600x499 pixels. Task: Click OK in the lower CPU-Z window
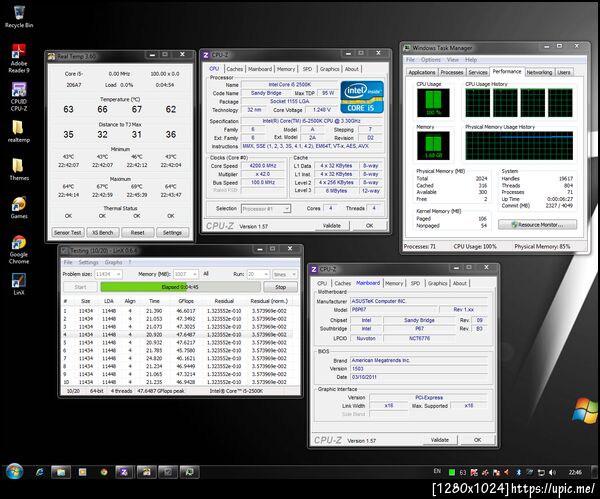478,440
